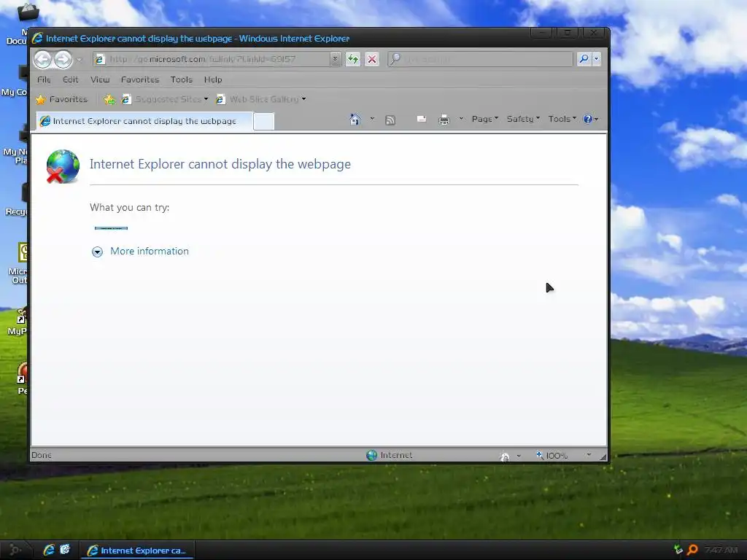Expand the zoom level dropdown arrow
The width and height of the screenshot is (747, 560).
point(589,455)
